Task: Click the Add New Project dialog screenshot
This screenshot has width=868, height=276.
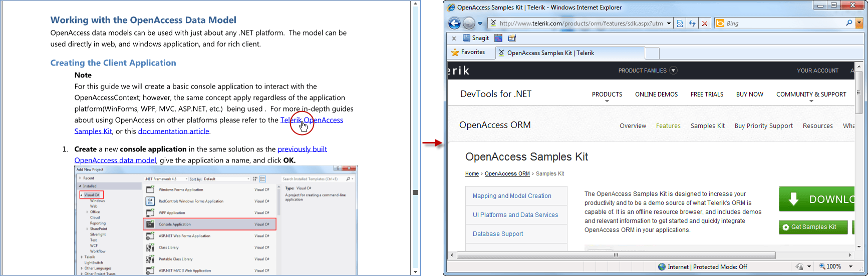Action: point(216,220)
